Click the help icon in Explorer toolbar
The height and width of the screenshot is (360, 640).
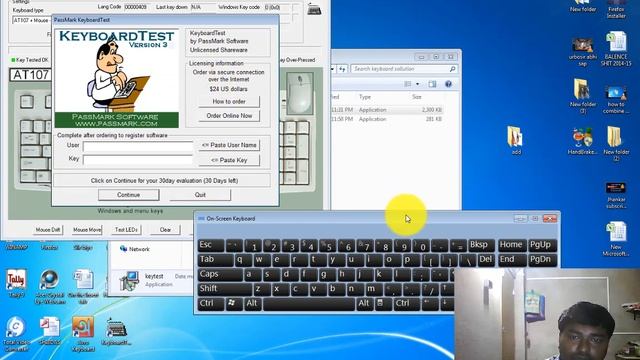[x=448, y=84]
